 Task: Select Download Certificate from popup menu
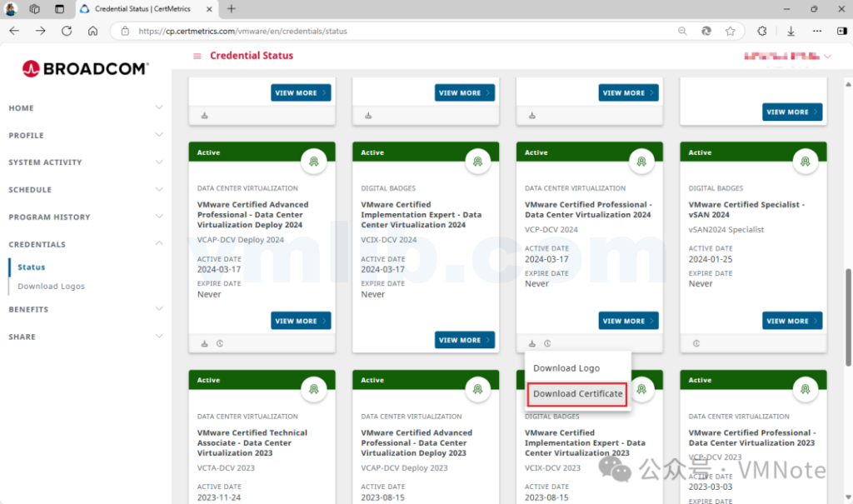(578, 393)
